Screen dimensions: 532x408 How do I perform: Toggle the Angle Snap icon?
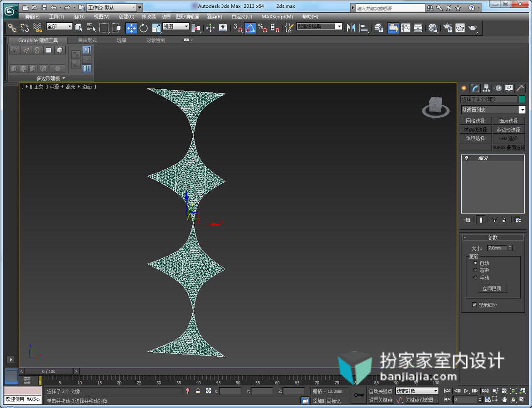pyautogui.click(x=250, y=28)
